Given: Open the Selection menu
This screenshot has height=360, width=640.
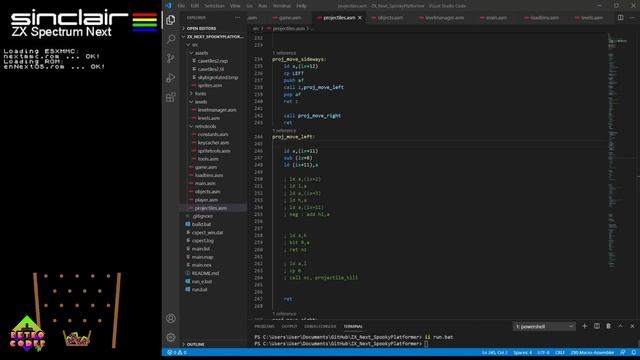Looking at the screenshot, I should [214, 6].
